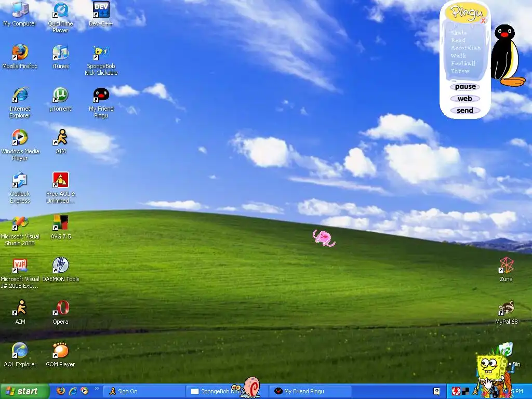Image resolution: width=532 pixels, height=399 pixels.
Task: Choose Read in the Pingu action list
Action: (x=458, y=40)
